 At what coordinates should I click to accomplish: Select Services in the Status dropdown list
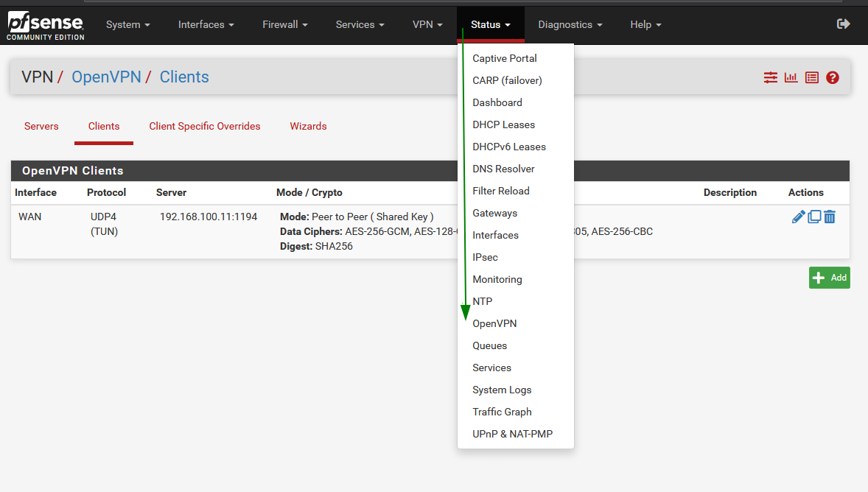[x=515, y=368]
